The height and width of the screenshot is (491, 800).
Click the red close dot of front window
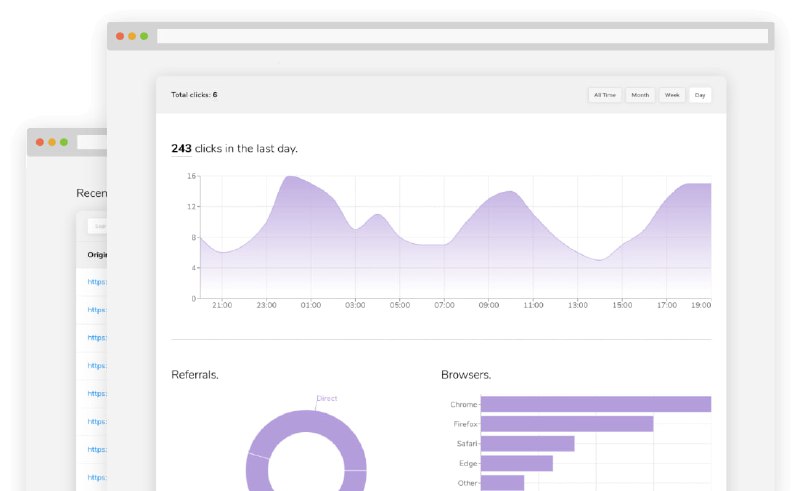(x=120, y=36)
